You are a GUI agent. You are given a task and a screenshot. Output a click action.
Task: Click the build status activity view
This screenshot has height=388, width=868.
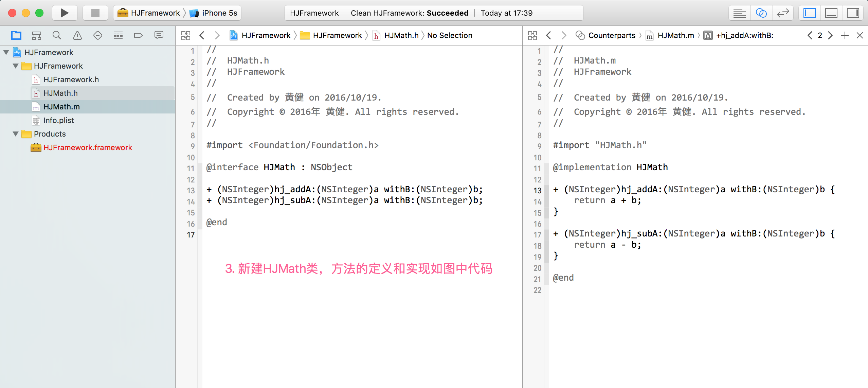[434, 13]
